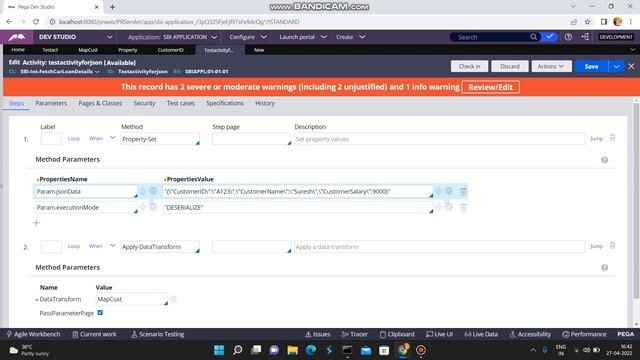The width and height of the screenshot is (640, 360).
Task: Switch to CustomerID open rule tab
Action: (171, 50)
